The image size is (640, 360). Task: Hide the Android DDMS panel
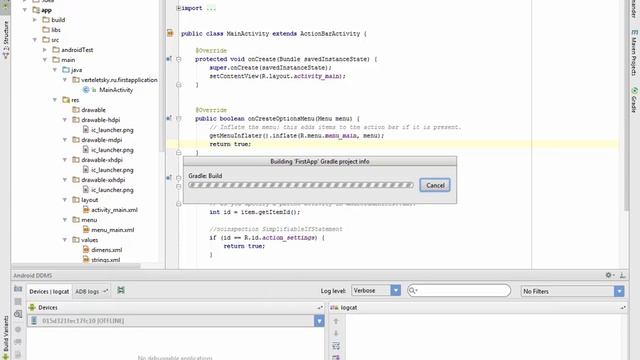coord(622,276)
